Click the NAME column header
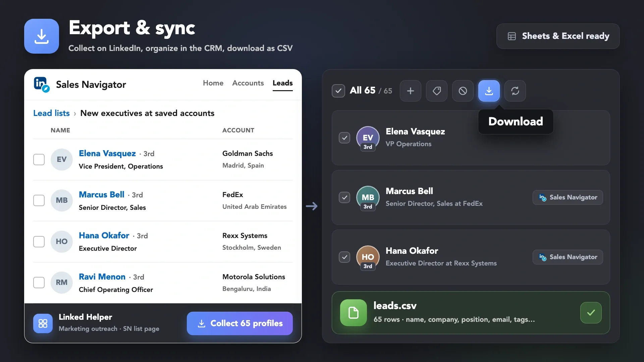644x362 pixels. [x=60, y=130]
